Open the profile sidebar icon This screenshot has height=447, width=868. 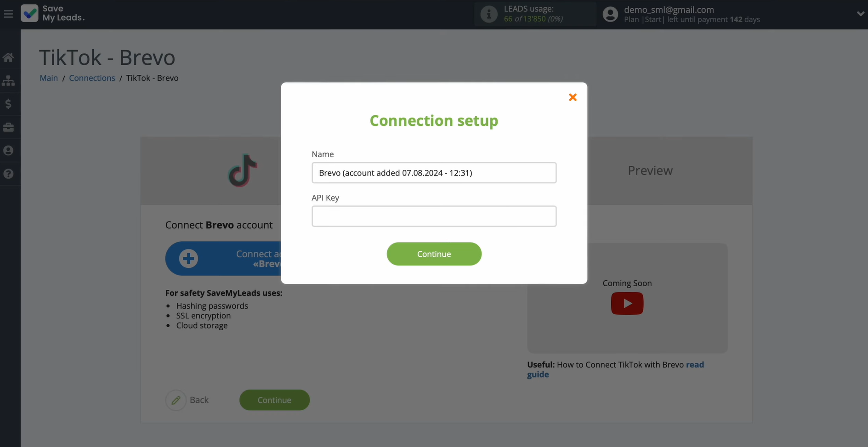click(x=8, y=150)
